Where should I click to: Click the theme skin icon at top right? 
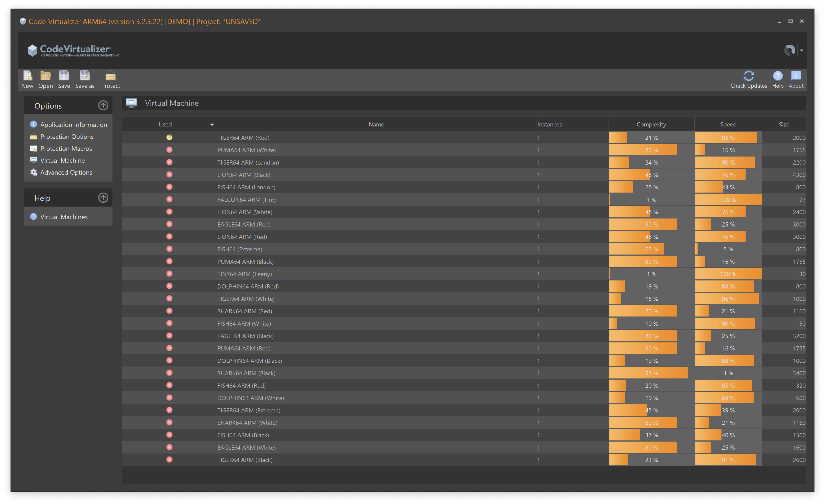pos(789,50)
